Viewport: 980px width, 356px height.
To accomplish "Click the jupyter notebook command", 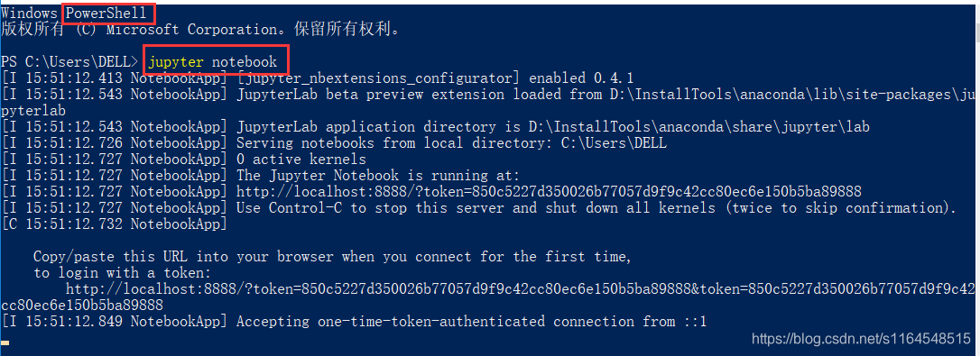I will pos(212,62).
